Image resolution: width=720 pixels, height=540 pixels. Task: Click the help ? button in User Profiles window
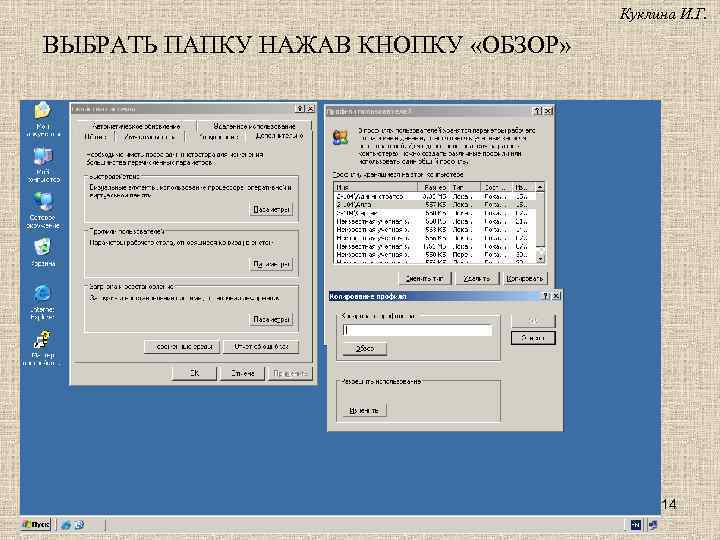point(538,111)
